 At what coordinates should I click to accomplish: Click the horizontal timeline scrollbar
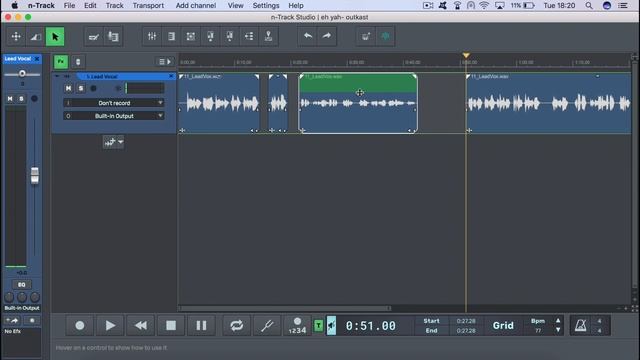pos(284,308)
